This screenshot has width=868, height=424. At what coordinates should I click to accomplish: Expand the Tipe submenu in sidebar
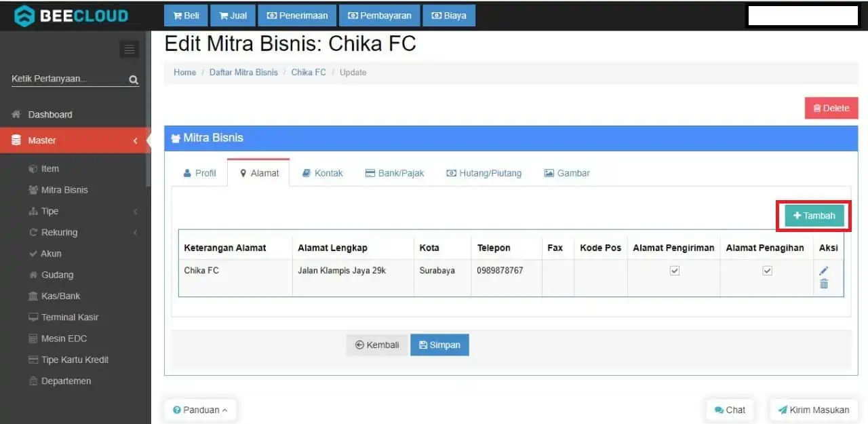pos(50,211)
